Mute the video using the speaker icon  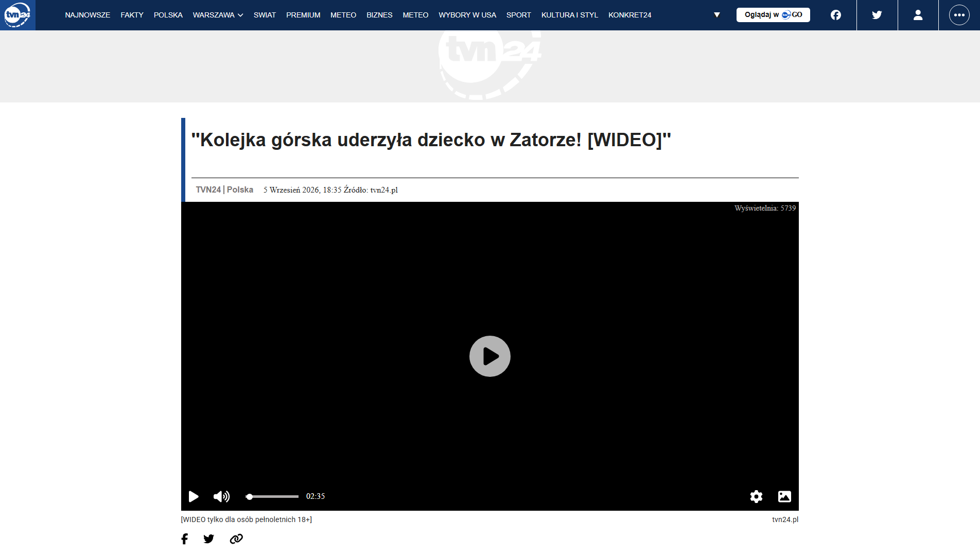coord(221,496)
